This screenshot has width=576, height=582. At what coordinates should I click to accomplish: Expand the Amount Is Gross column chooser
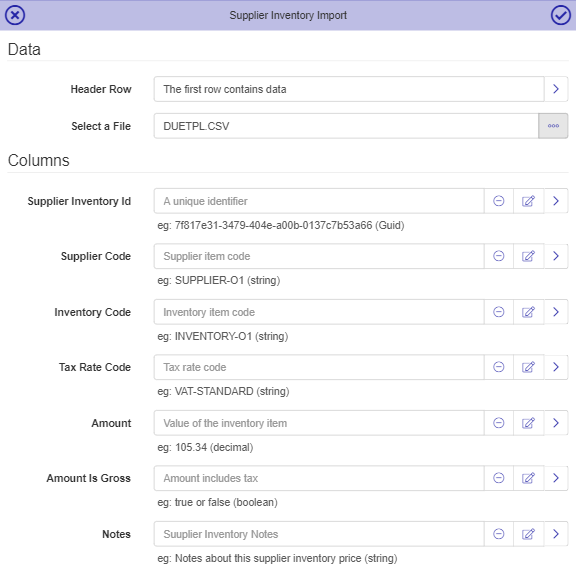point(556,478)
